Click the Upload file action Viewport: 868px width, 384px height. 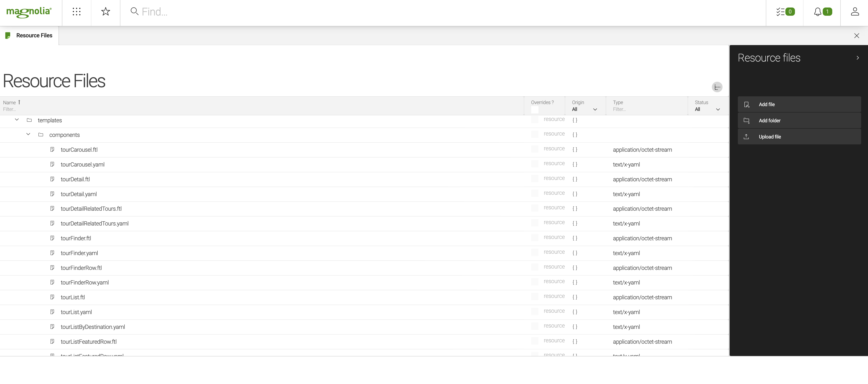(x=799, y=136)
